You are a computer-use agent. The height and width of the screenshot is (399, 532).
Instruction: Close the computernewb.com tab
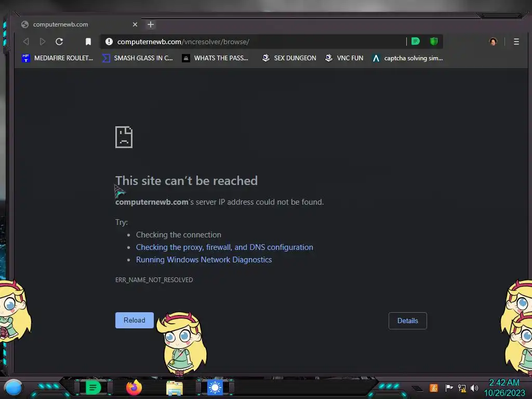coord(135,24)
